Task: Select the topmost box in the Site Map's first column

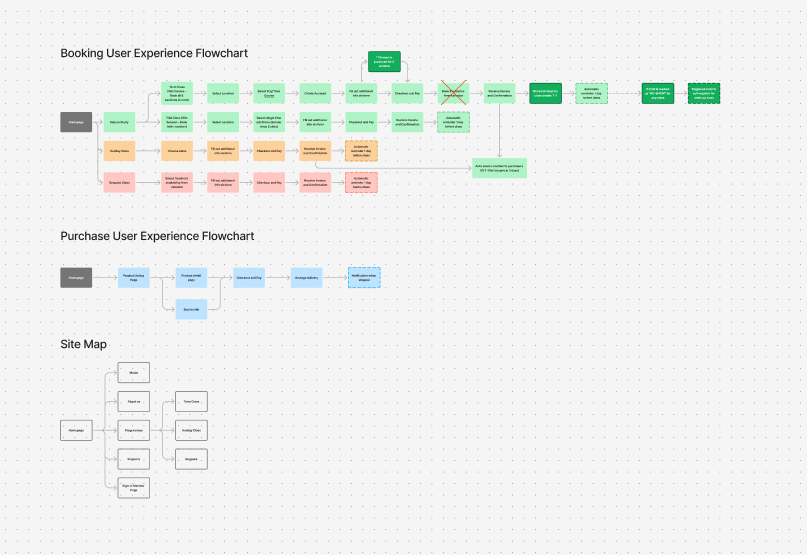Action: point(134,372)
